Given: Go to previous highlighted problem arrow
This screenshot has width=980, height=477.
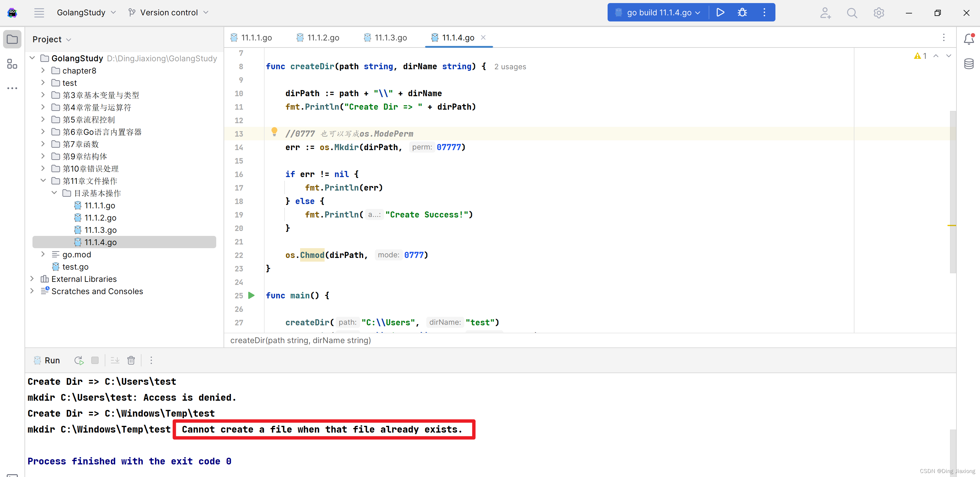Looking at the screenshot, I should (x=936, y=56).
